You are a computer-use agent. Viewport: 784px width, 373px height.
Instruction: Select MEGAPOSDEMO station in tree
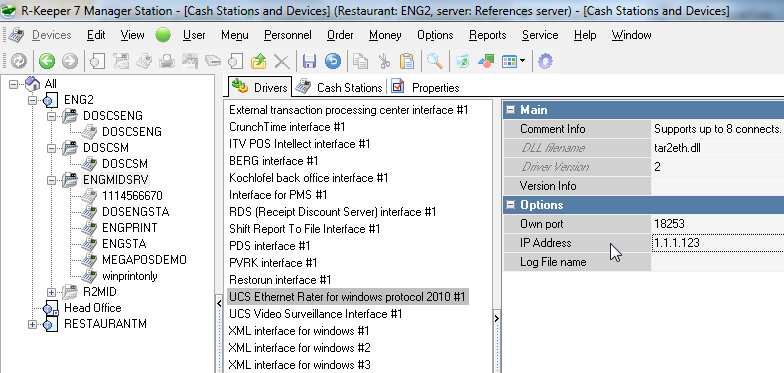pos(144,260)
